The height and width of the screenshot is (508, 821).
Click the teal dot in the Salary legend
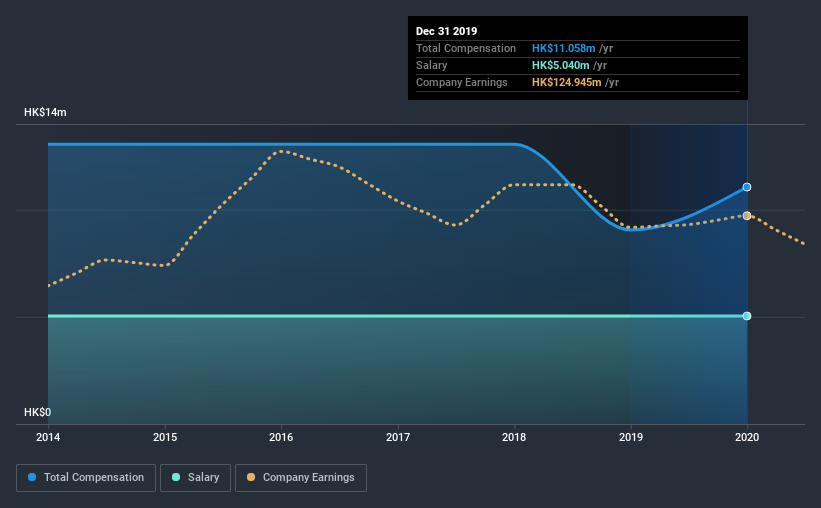tap(176, 477)
